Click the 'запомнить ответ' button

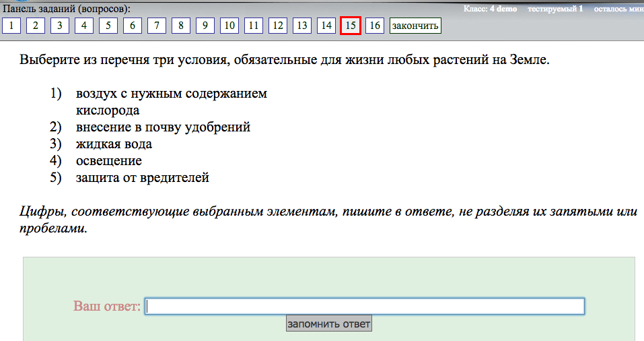click(x=329, y=323)
